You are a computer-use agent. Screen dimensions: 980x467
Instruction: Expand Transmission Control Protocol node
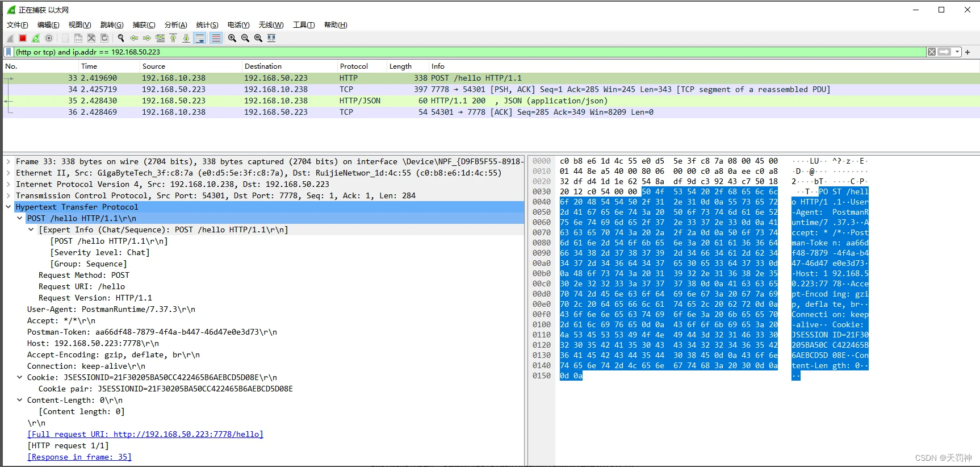pyautogui.click(x=9, y=195)
